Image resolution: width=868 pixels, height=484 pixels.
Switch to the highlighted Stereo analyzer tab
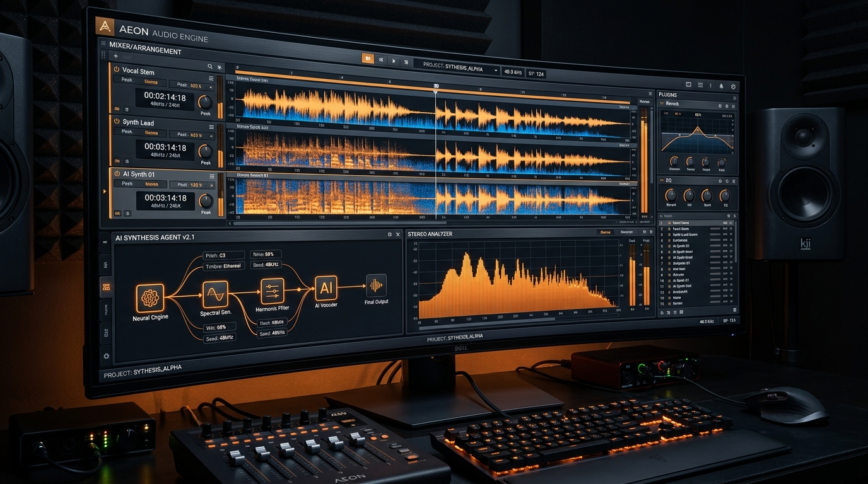click(605, 232)
